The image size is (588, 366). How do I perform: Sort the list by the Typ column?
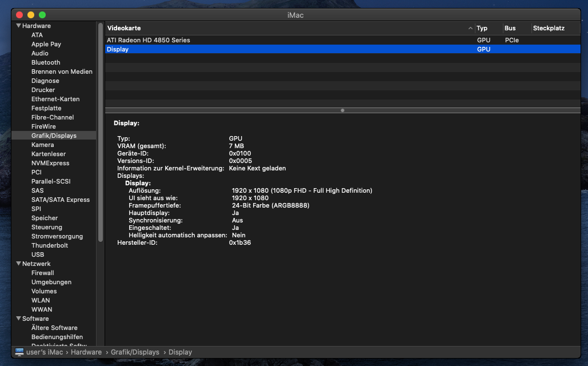point(483,28)
